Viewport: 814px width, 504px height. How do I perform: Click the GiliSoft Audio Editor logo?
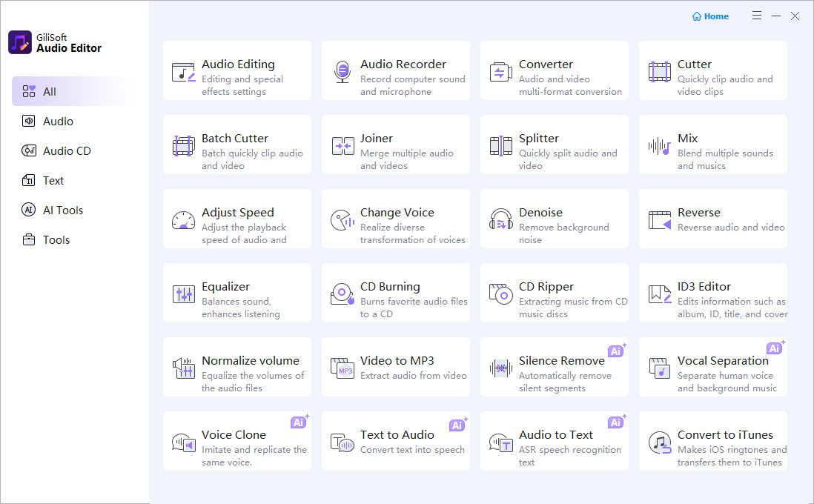pyautogui.click(x=20, y=42)
